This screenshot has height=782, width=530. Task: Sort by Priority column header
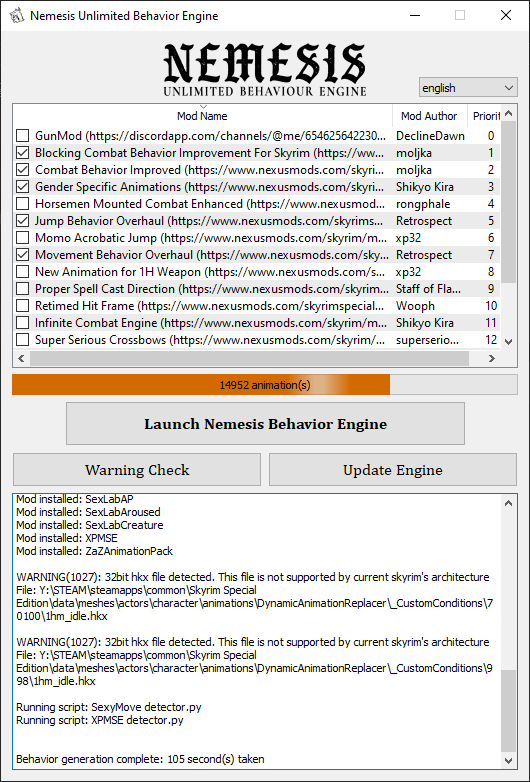(x=484, y=116)
